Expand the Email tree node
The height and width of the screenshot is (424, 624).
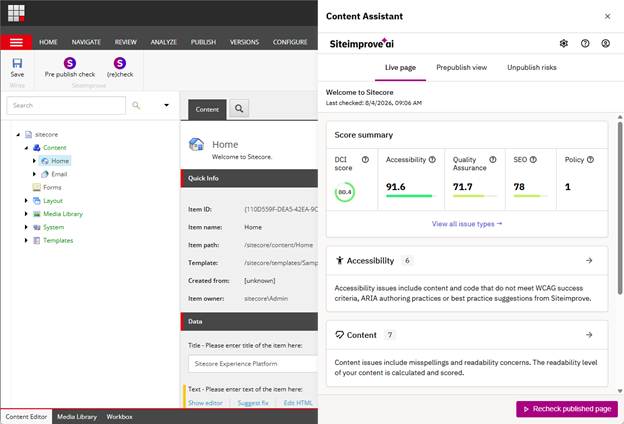click(34, 174)
